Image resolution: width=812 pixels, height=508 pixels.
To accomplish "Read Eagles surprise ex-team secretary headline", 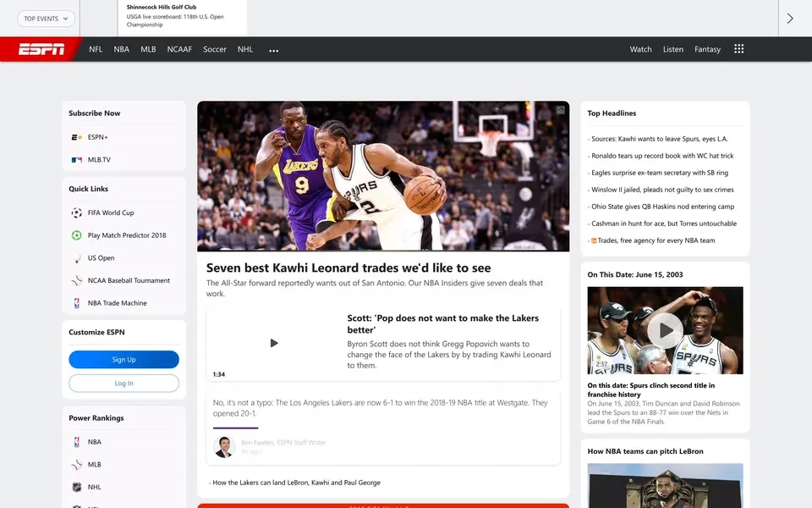I will point(660,173).
